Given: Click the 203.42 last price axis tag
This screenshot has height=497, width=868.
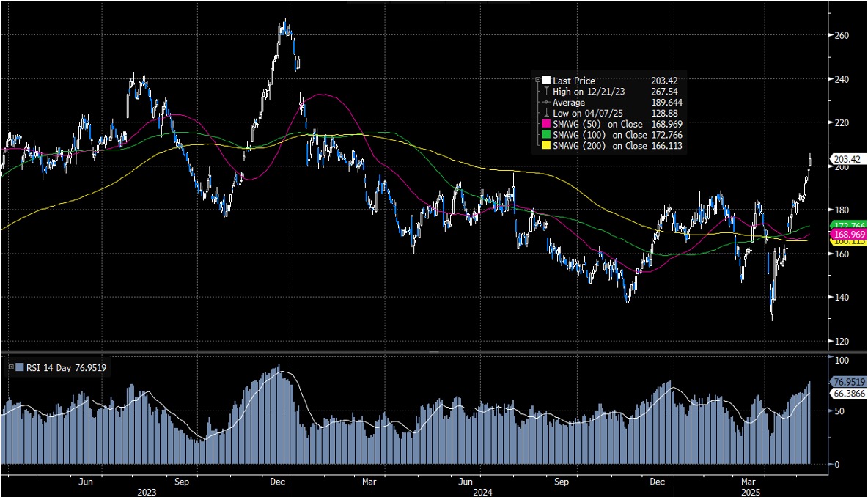Looking at the screenshot, I should point(847,158).
